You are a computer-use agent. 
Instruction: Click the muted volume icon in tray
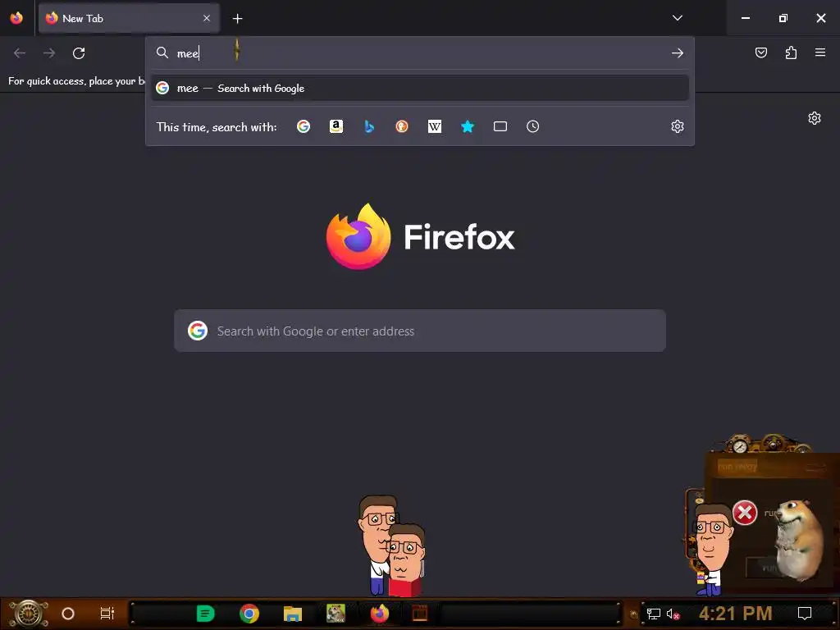(673, 614)
